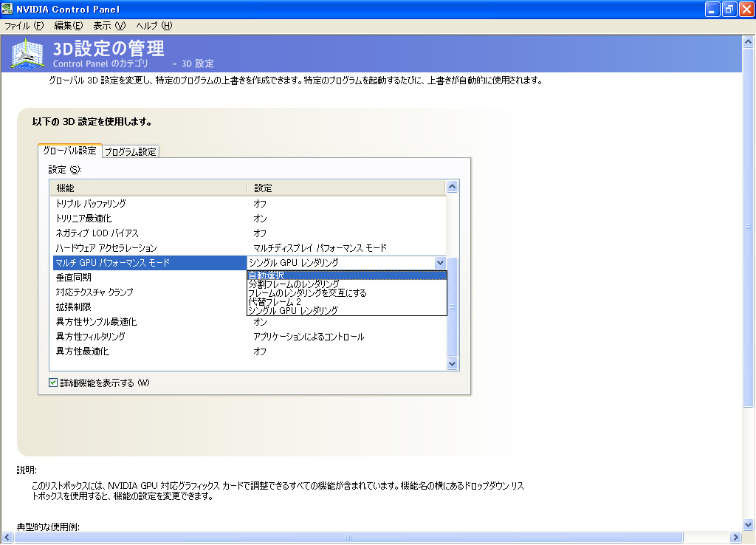756x545 pixels.
Task: Select the 異方性最適化 row
Action: click(x=248, y=351)
